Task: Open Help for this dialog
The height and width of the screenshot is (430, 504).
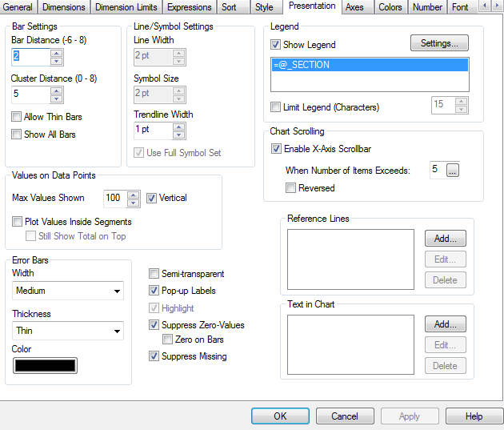Action: click(474, 416)
